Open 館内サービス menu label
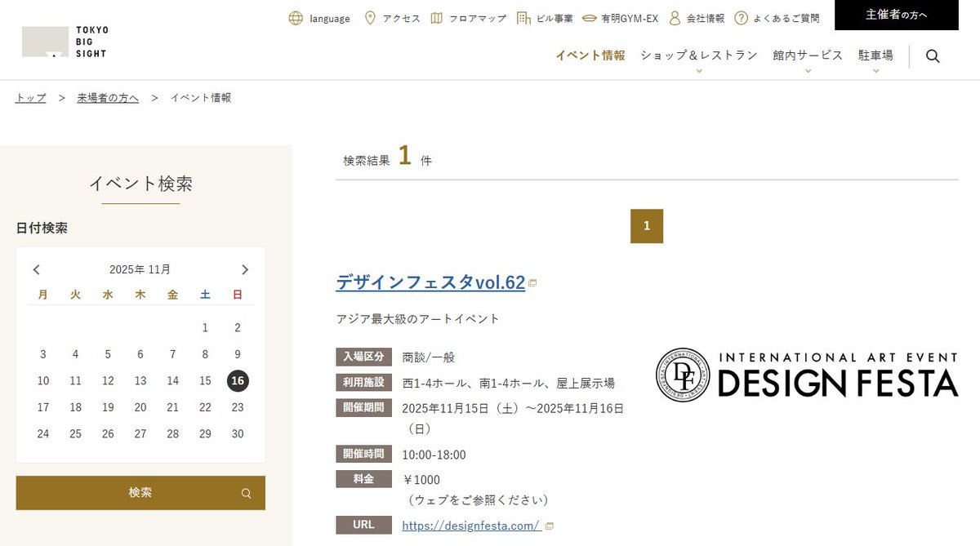The height and width of the screenshot is (546, 980). [808, 55]
